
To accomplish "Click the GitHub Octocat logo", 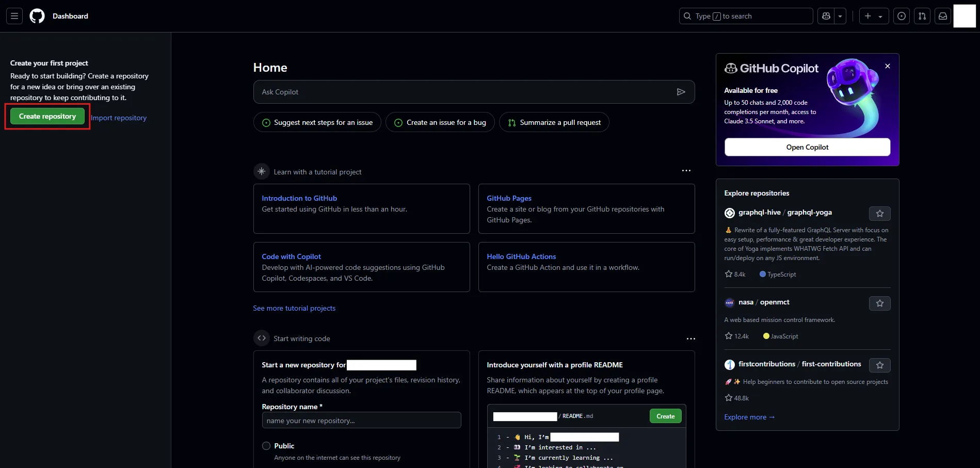I will click(37, 16).
